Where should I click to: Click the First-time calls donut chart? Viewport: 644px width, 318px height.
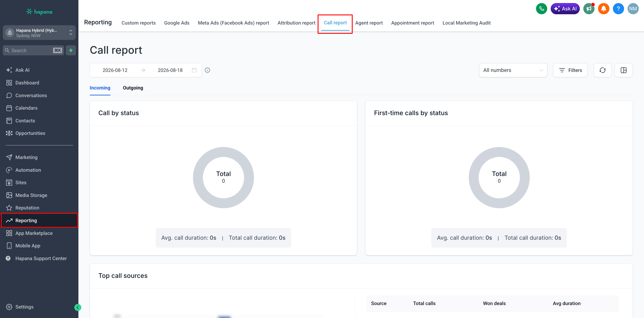click(499, 177)
